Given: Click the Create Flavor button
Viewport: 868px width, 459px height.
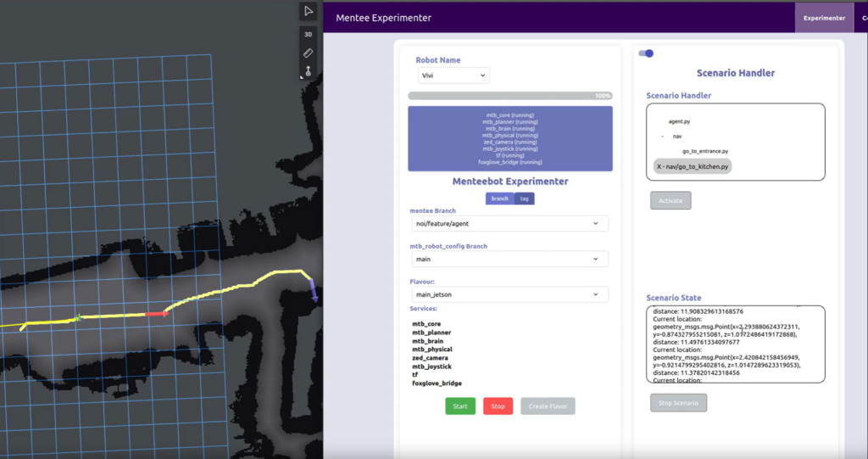Looking at the screenshot, I should click(x=548, y=406).
